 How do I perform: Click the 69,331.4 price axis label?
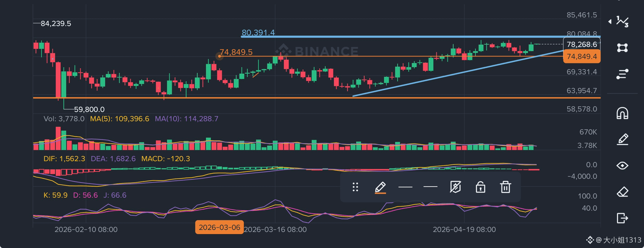click(x=582, y=72)
